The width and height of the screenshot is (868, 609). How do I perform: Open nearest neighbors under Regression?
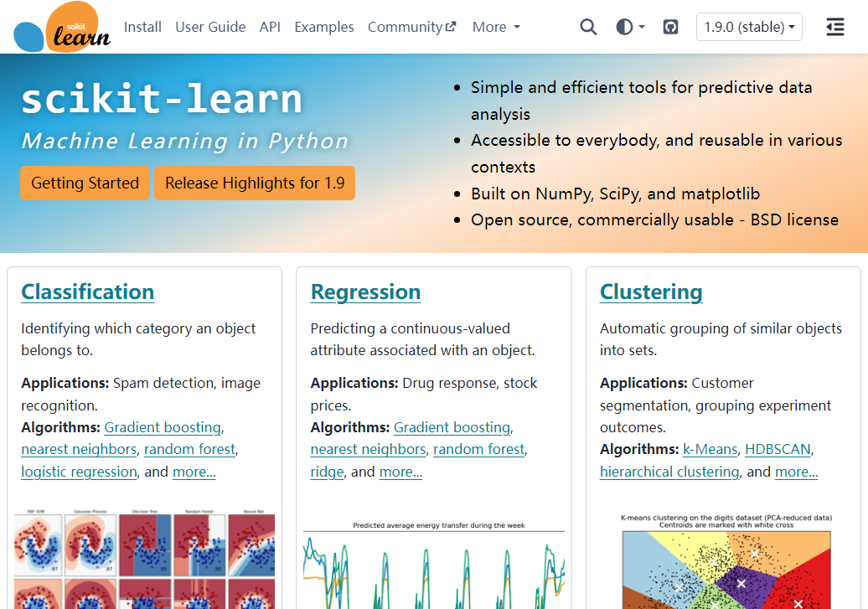tap(368, 449)
